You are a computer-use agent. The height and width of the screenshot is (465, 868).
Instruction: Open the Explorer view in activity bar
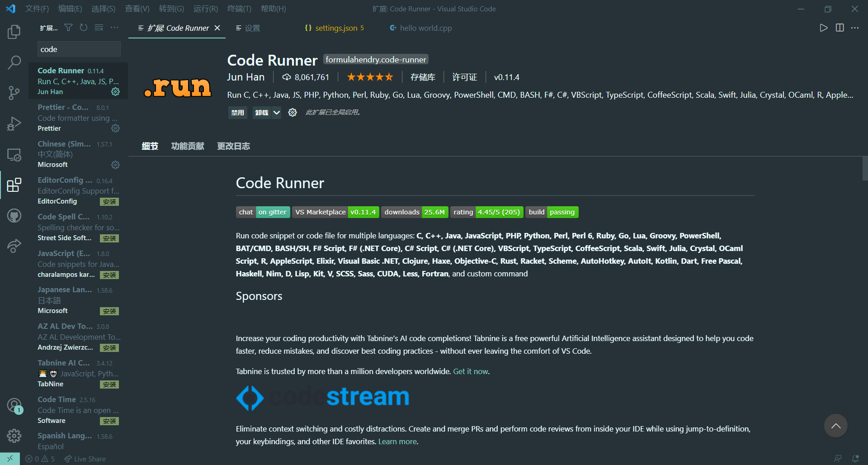click(14, 32)
